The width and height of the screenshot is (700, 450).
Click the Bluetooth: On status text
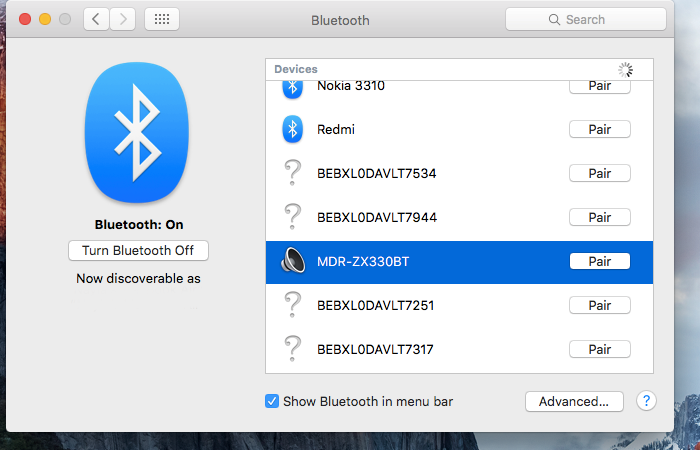139,224
